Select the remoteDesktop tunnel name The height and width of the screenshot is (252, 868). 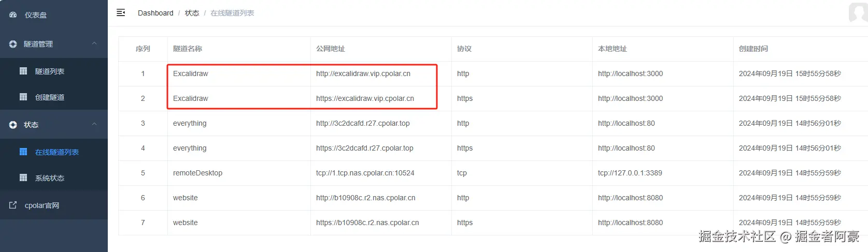(197, 173)
